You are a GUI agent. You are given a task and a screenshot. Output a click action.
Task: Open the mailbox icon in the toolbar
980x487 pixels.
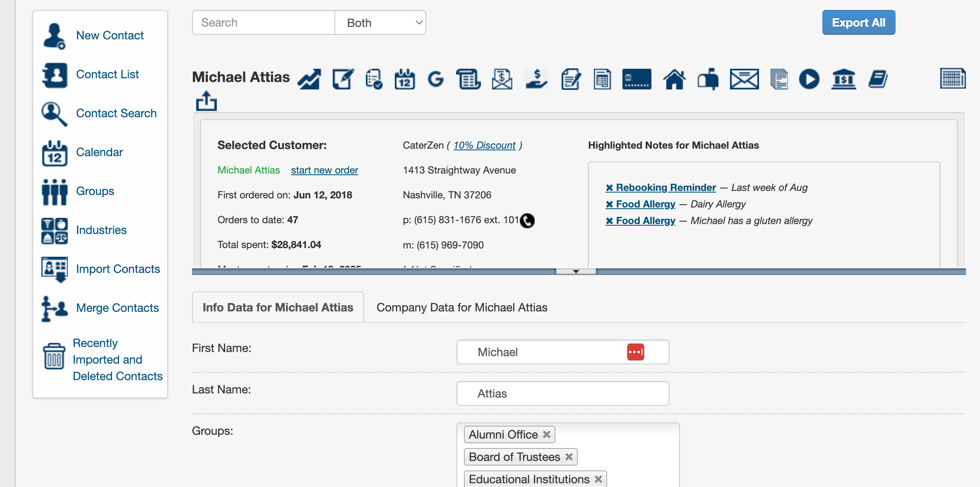708,79
